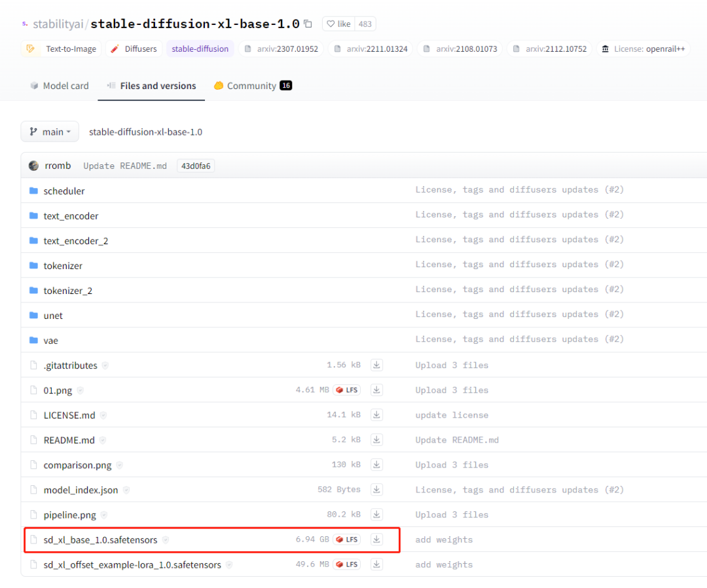Click the safe-scan shield icon beside .gitattributes
This screenshot has height=588, width=707.
[x=105, y=365]
